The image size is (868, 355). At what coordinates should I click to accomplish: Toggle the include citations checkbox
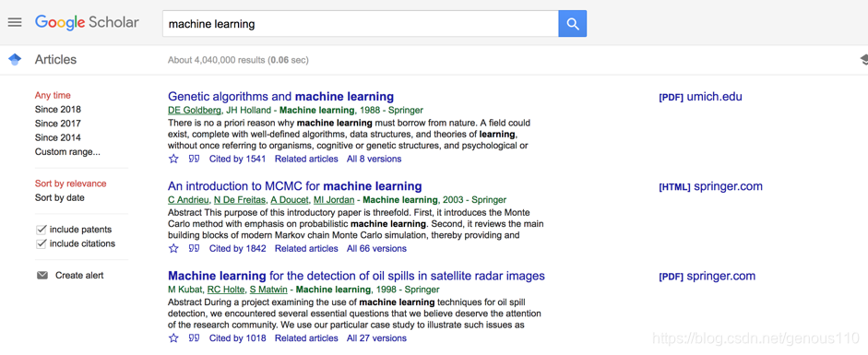click(41, 243)
